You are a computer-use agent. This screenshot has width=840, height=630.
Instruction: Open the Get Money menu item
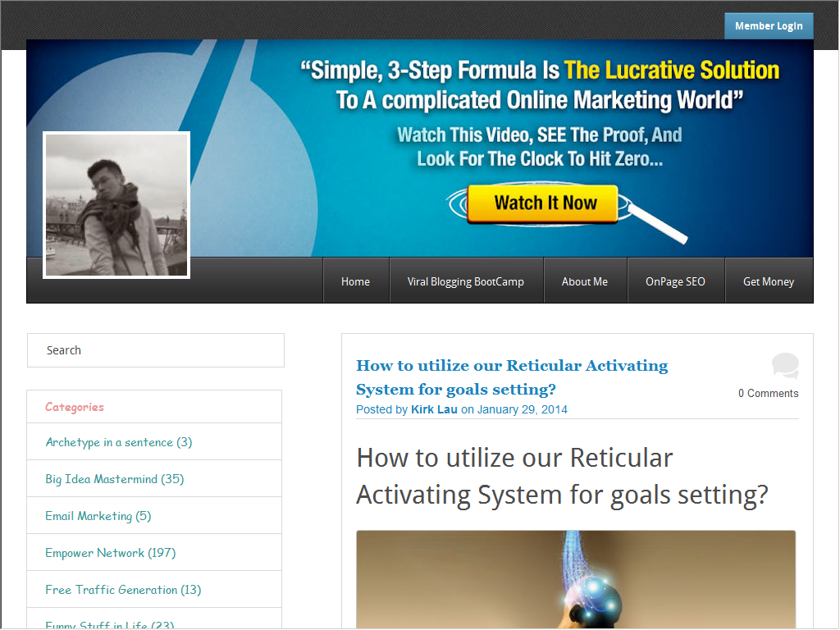pyautogui.click(x=769, y=281)
